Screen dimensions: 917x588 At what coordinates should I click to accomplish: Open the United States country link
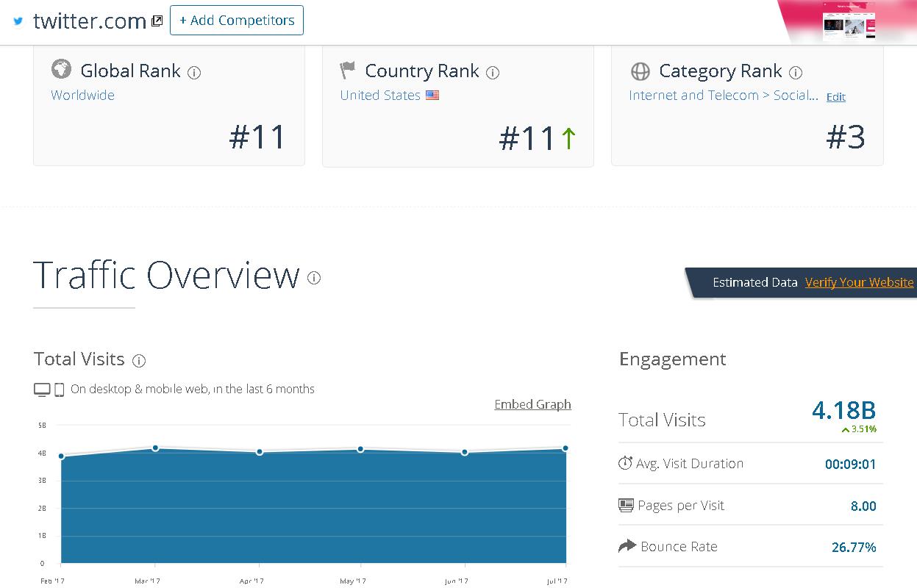point(380,95)
